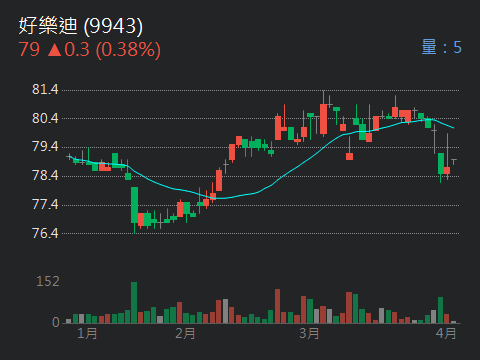The height and width of the screenshot is (360, 480).
Task: Click the price change 79 ▲0.3 (0.38%)
Action: 89,50
